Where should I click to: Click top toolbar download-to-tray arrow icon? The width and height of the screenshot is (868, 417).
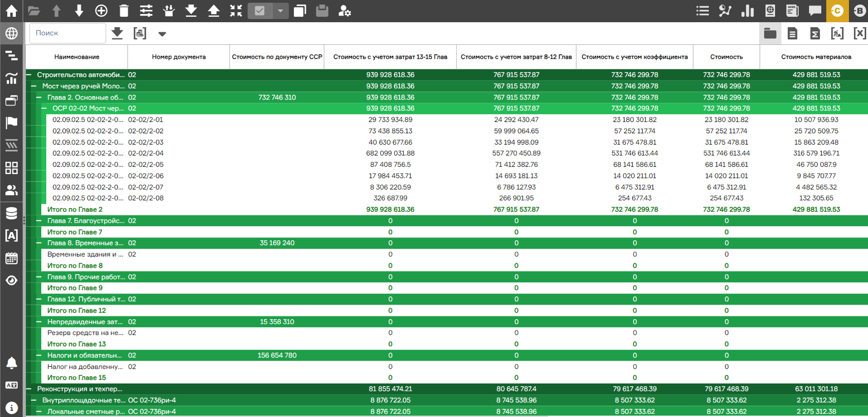(x=191, y=11)
